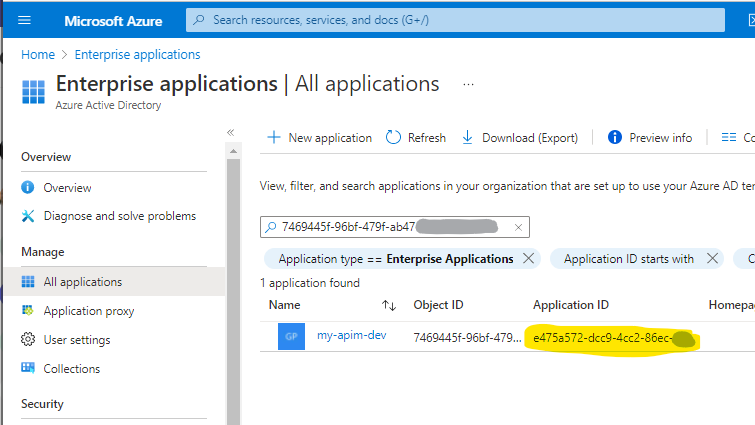The height and width of the screenshot is (425, 755).
Task: Click the '1 application found' text
Action: coord(310,283)
